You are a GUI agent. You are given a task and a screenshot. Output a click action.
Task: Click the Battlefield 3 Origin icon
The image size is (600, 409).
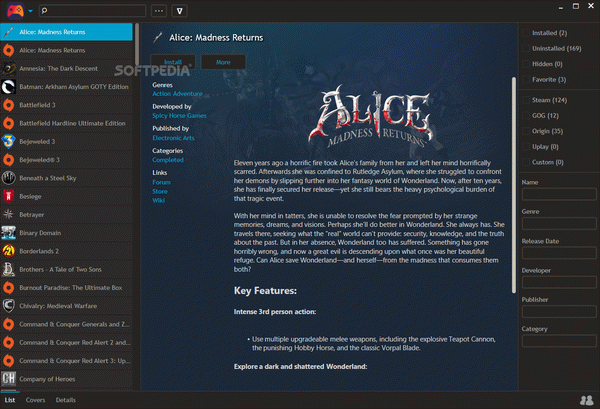(x=8, y=105)
